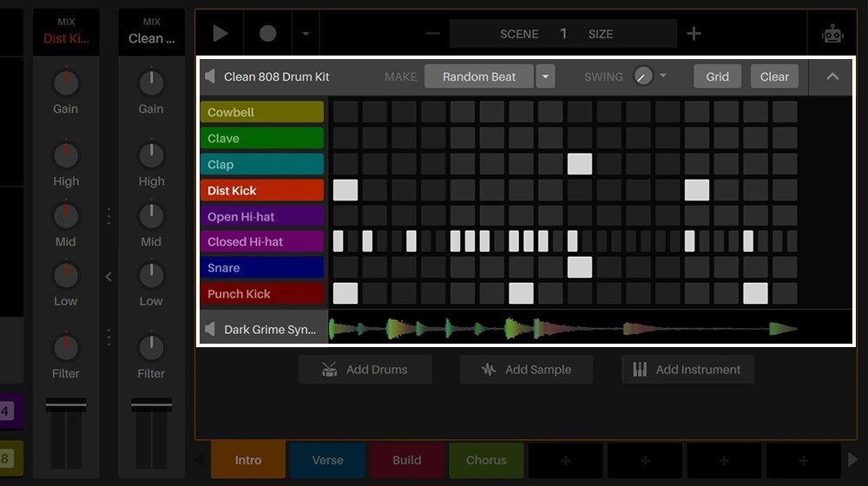Viewport: 868px width, 486px height.
Task: Click the Grid button
Action: [x=718, y=76]
